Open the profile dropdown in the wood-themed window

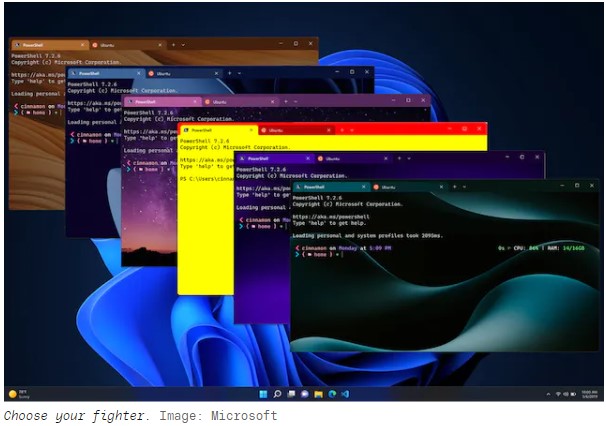[x=183, y=45]
